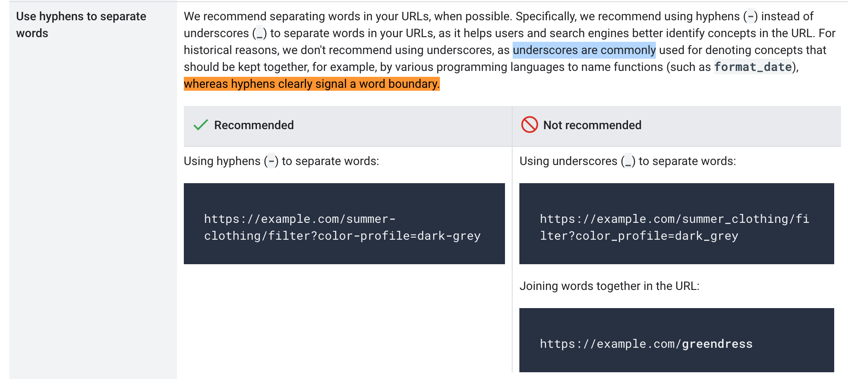
Task: Click the 'Recommended' column header text
Action: point(254,125)
